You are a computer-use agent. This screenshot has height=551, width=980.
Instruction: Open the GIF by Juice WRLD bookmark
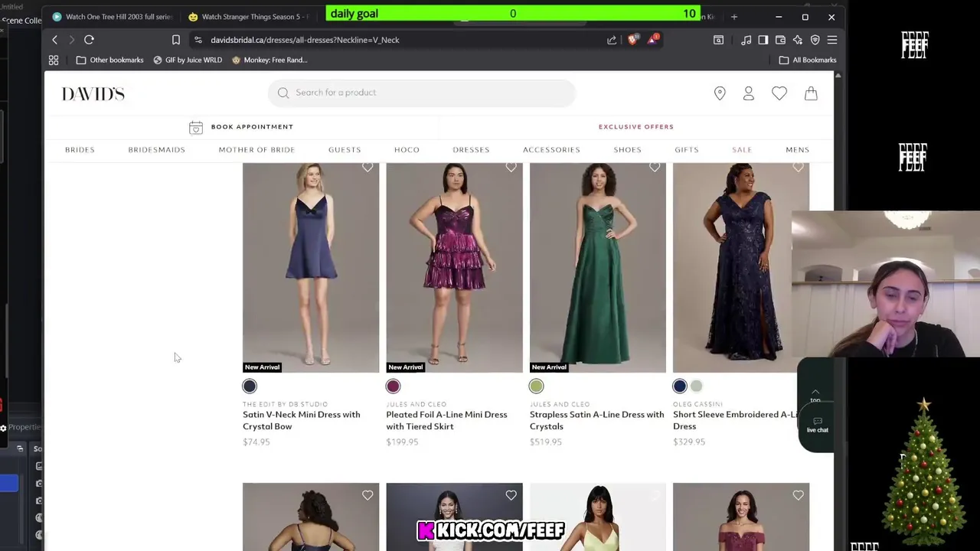[x=187, y=60]
